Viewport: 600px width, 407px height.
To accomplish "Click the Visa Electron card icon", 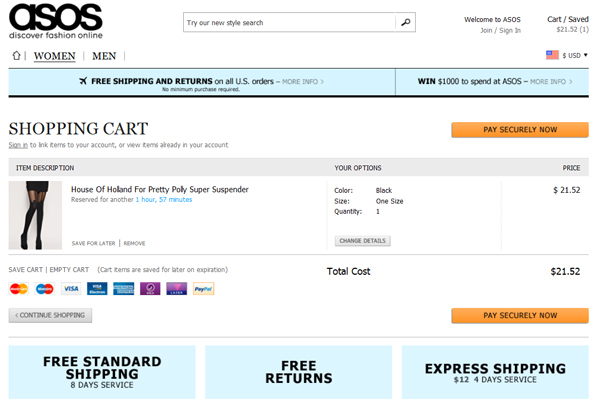I will tap(97, 289).
